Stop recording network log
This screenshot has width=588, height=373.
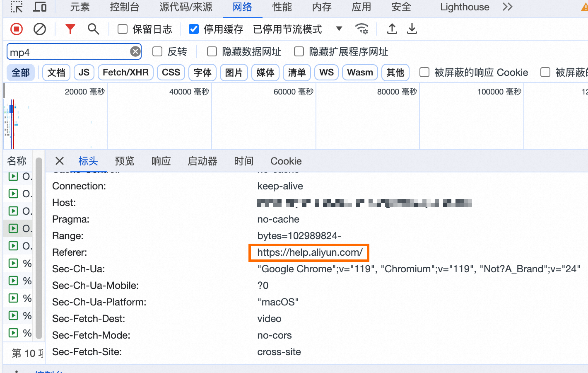pyautogui.click(x=17, y=29)
